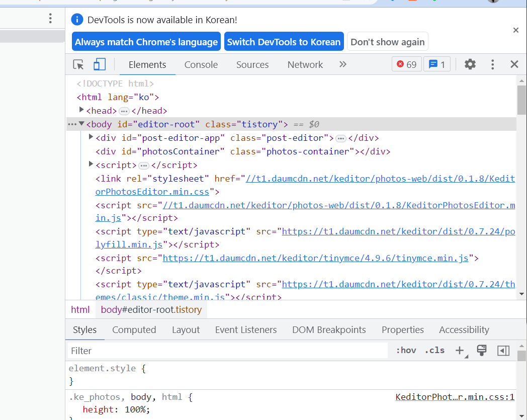Click Don't show again button
The width and height of the screenshot is (527, 420).
point(388,42)
